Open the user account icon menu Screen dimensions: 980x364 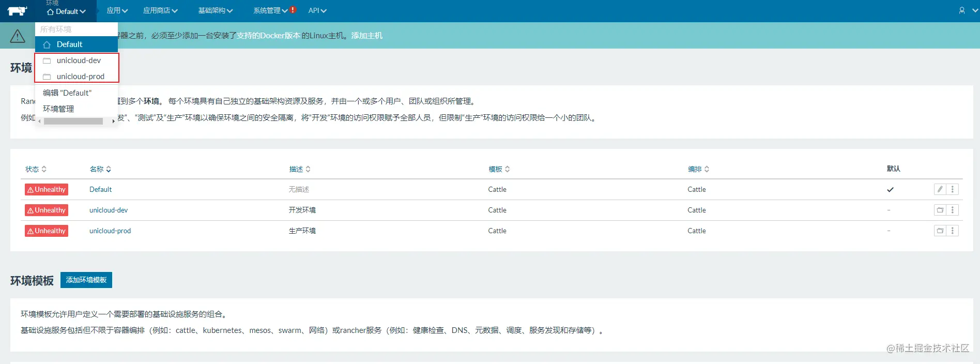(962, 10)
